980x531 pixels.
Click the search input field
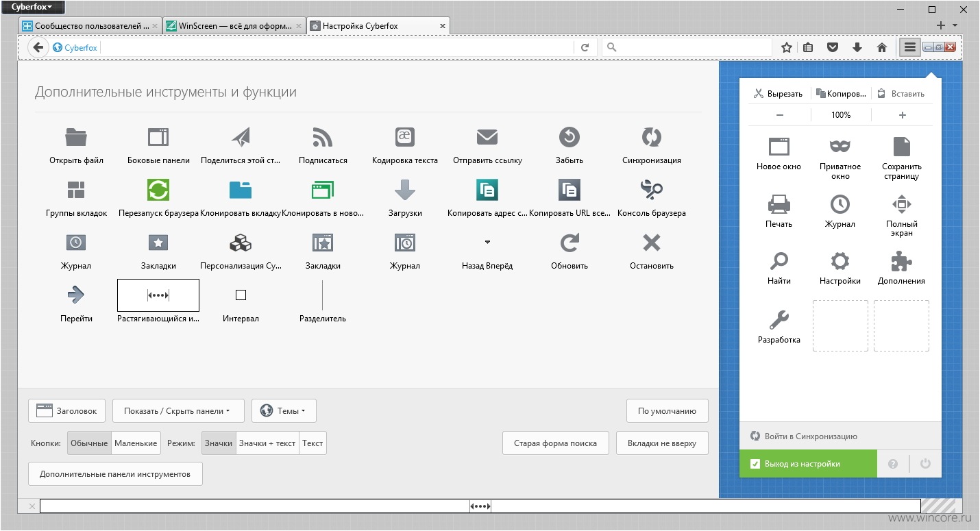click(687, 48)
